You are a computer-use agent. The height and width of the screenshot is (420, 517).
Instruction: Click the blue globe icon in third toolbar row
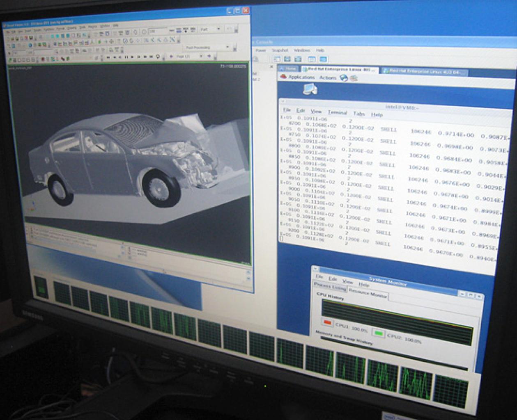[x=30, y=46]
